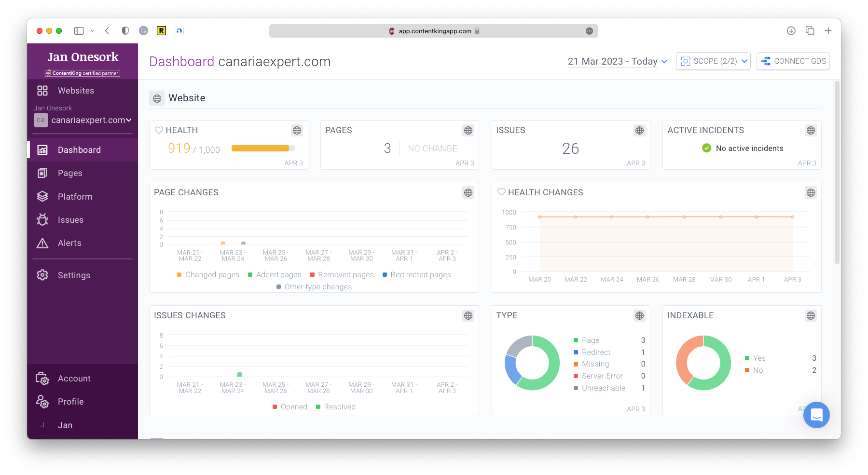Click globe icon on PAGE CHANGES card
Image resolution: width=868 pixels, height=475 pixels.
pyautogui.click(x=468, y=192)
